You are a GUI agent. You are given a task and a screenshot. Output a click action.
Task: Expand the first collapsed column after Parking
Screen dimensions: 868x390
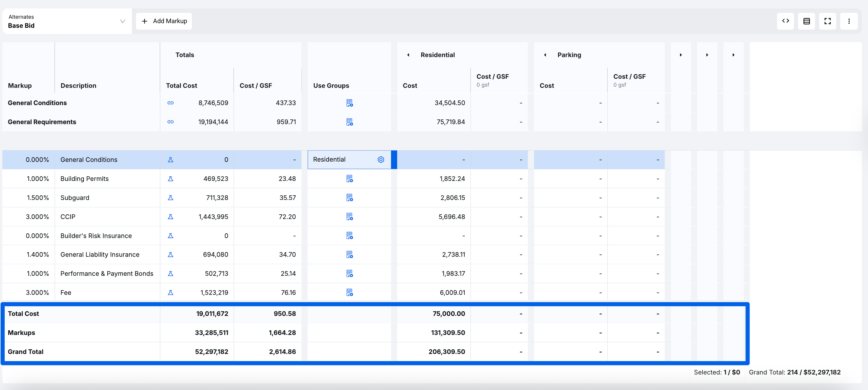(681, 55)
